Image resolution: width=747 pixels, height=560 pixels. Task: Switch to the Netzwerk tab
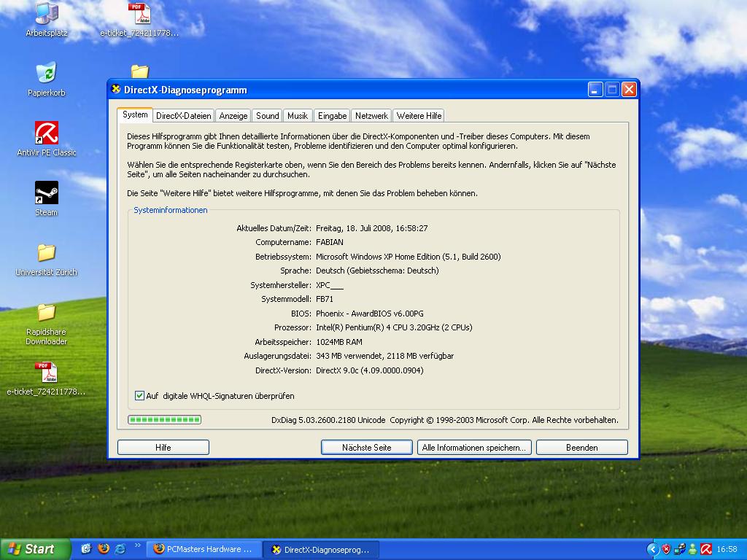(371, 116)
